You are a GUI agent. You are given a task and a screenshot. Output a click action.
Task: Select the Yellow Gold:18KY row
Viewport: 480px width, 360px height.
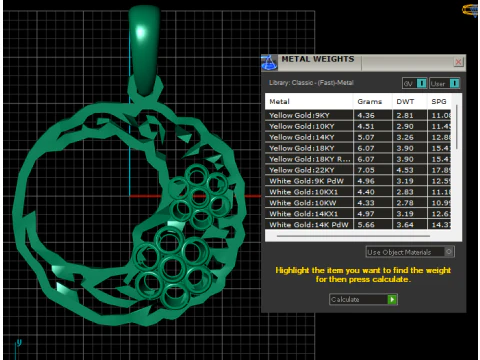pos(358,148)
